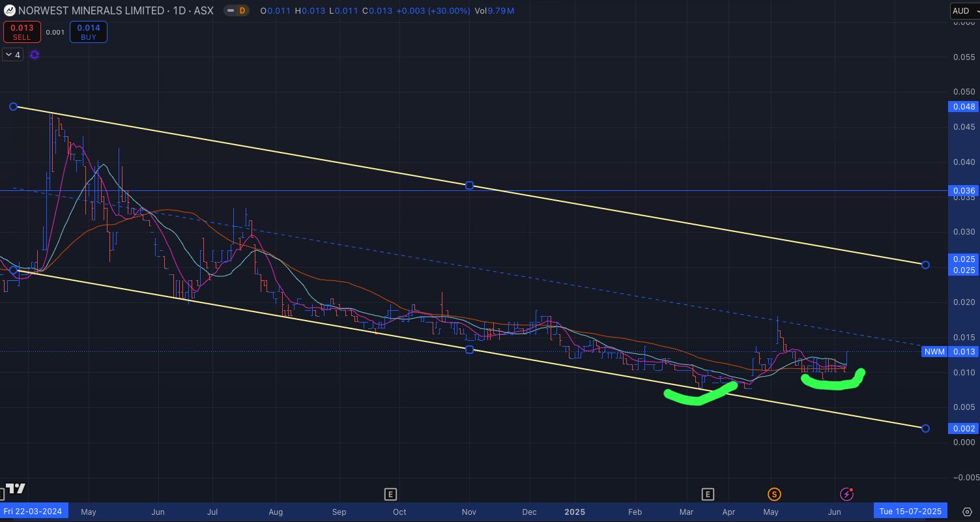Click the Vol 9.79M volume readout
This screenshot has height=522, width=980.
(x=495, y=10)
